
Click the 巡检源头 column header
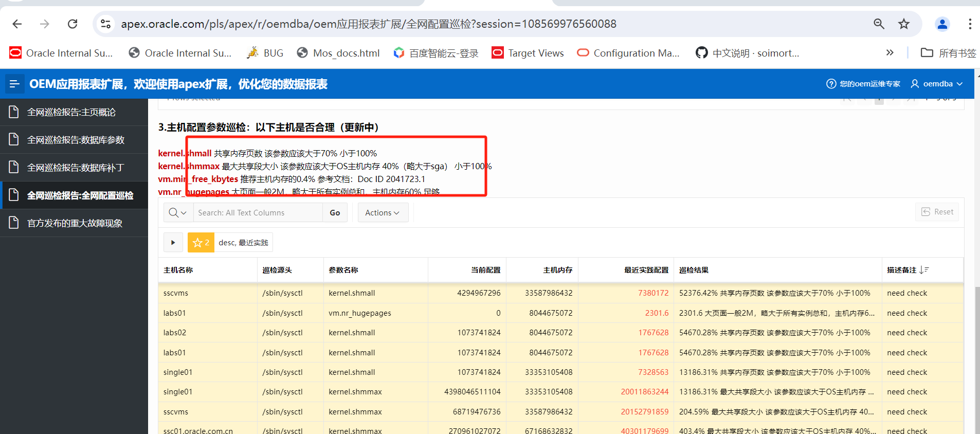click(x=277, y=270)
